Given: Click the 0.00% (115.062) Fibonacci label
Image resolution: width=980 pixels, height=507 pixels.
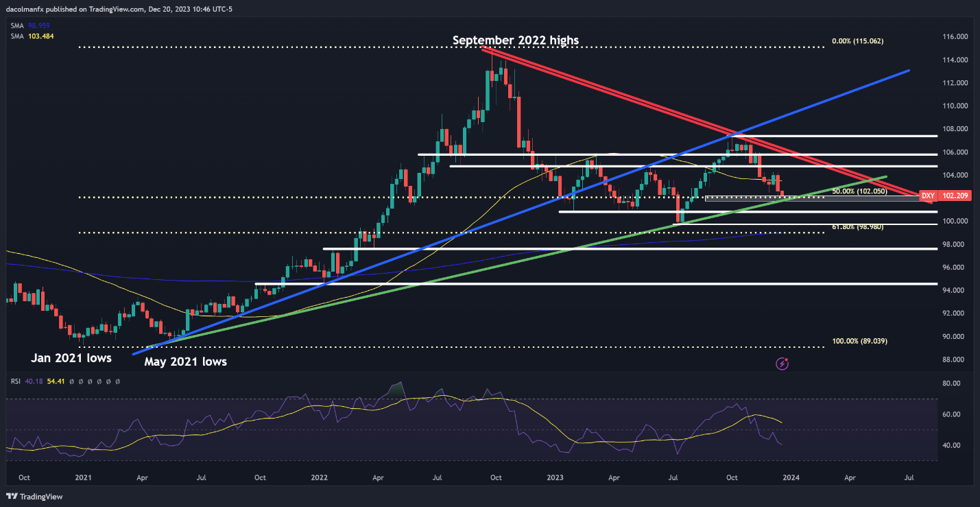Looking at the screenshot, I should (857, 41).
